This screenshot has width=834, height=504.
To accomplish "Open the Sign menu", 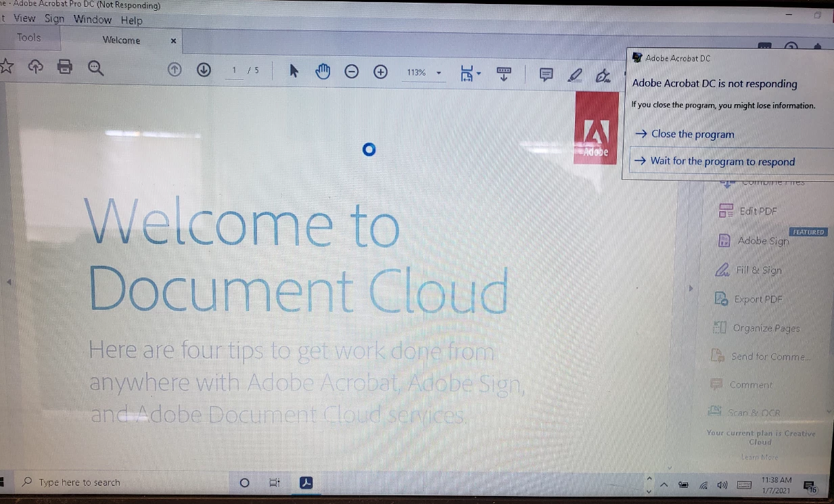I will pyautogui.click(x=55, y=19).
